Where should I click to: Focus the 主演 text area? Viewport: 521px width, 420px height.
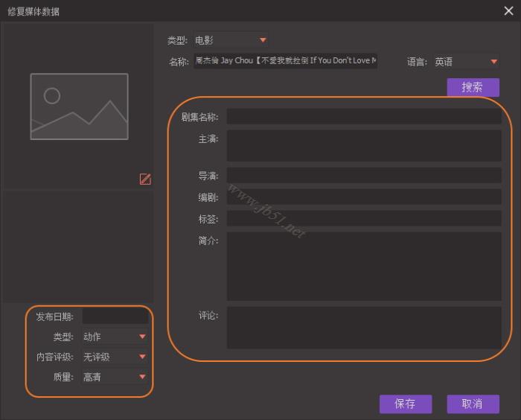pyautogui.click(x=364, y=146)
